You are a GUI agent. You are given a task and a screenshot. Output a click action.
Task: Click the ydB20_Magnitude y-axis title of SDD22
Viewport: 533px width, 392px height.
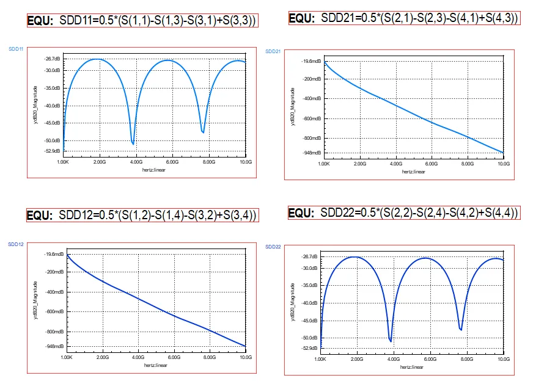tap(293, 302)
